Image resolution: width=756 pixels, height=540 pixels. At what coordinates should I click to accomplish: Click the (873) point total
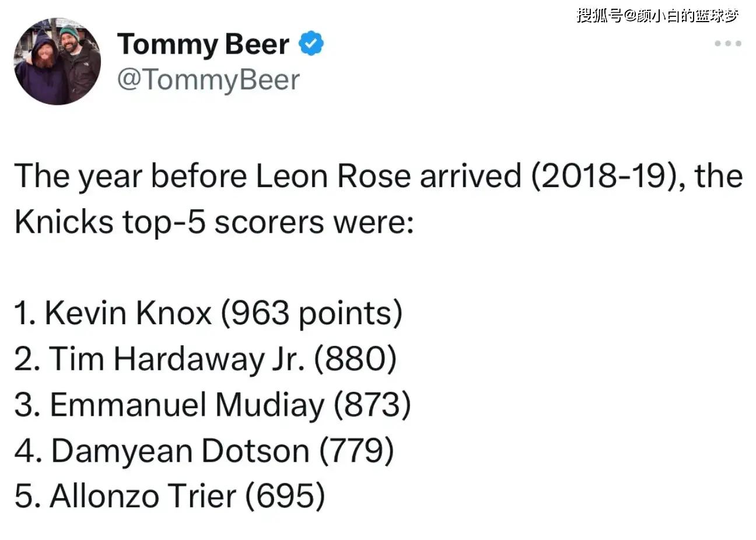[x=372, y=405]
